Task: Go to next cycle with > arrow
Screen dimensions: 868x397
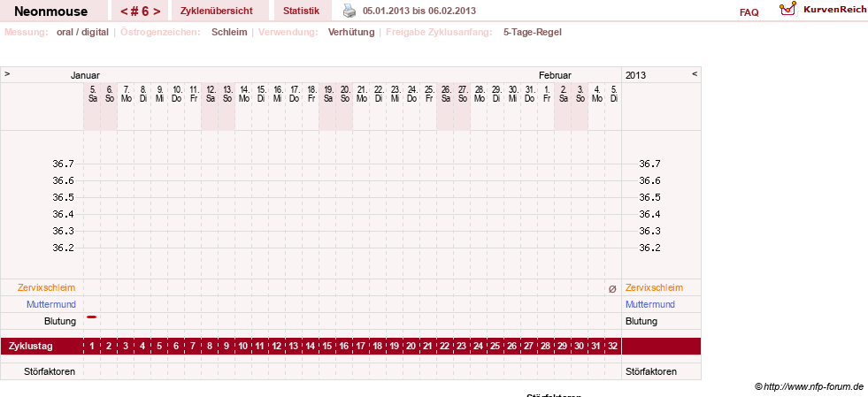Action: point(157,11)
